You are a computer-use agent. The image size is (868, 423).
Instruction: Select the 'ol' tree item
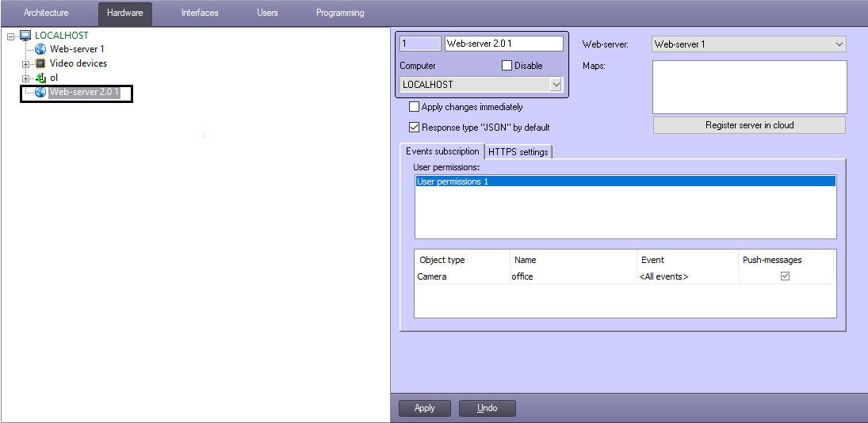54,78
